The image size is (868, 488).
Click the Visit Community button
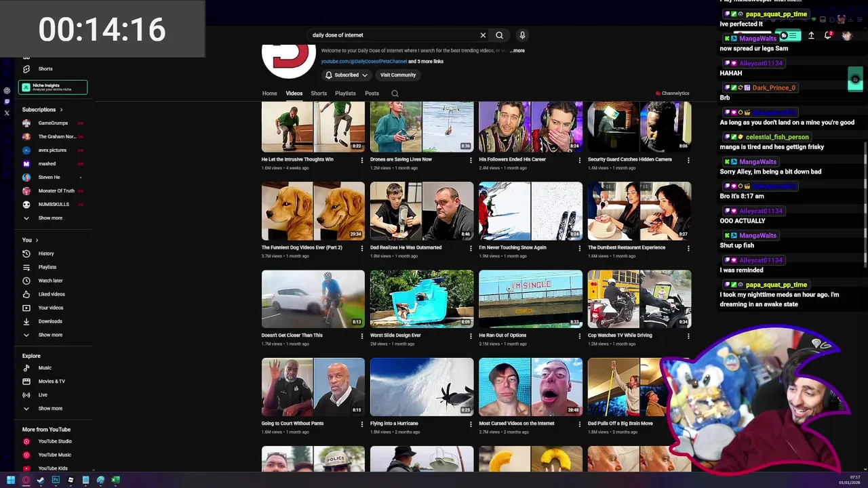pyautogui.click(x=398, y=75)
